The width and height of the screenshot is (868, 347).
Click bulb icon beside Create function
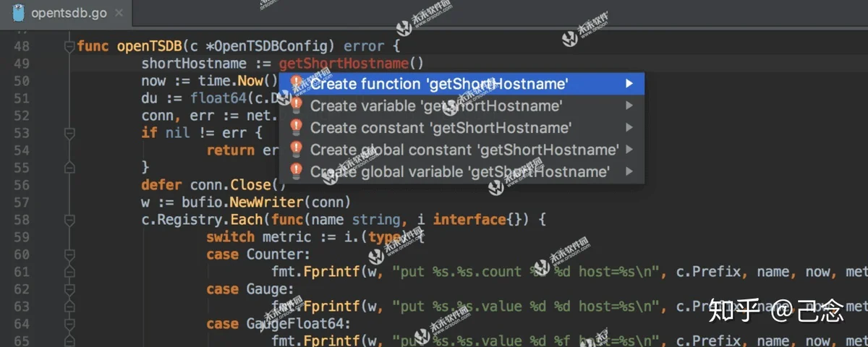click(295, 83)
